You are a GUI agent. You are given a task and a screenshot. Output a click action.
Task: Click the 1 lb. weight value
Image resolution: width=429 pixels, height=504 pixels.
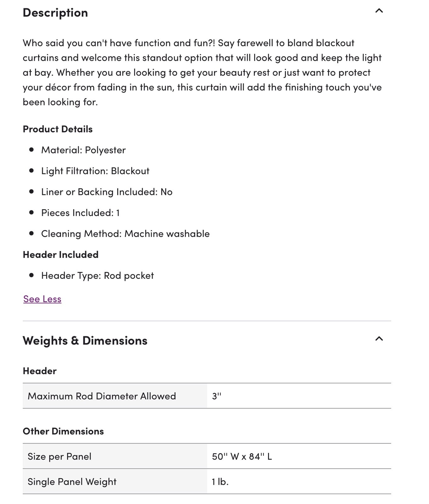[x=220, y=482]
